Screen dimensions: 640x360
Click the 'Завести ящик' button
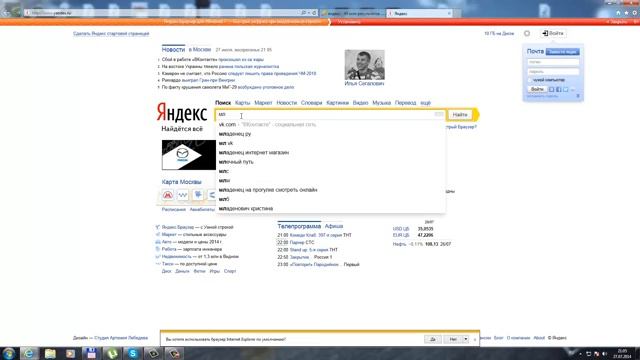[x=562, y=52]
